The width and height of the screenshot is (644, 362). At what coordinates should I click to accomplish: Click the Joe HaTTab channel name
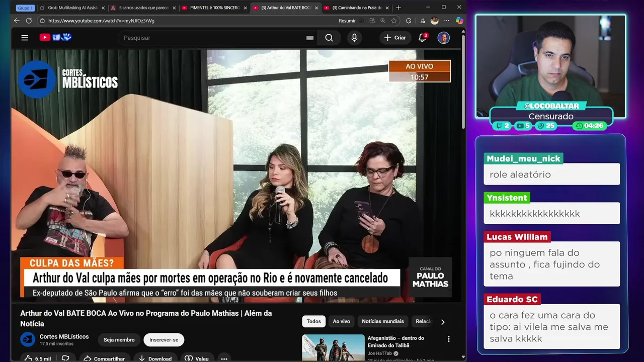click(380, 353)
